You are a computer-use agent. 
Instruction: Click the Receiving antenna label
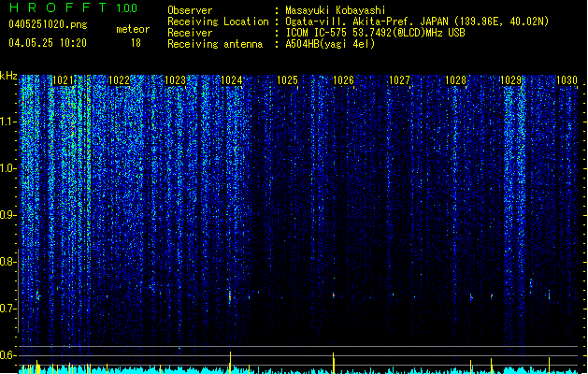pos(215,44)
